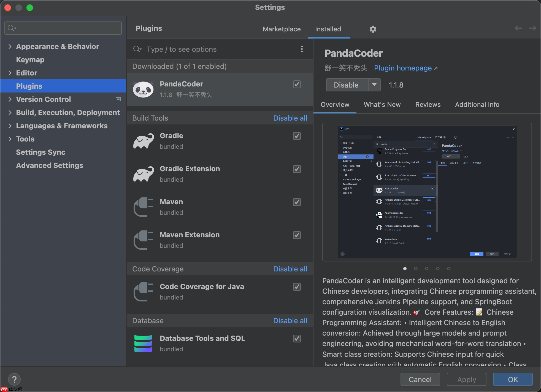Click the PandaCoder panda plugin icon
The width and height of the screenshot is (541, 392).
143,89
